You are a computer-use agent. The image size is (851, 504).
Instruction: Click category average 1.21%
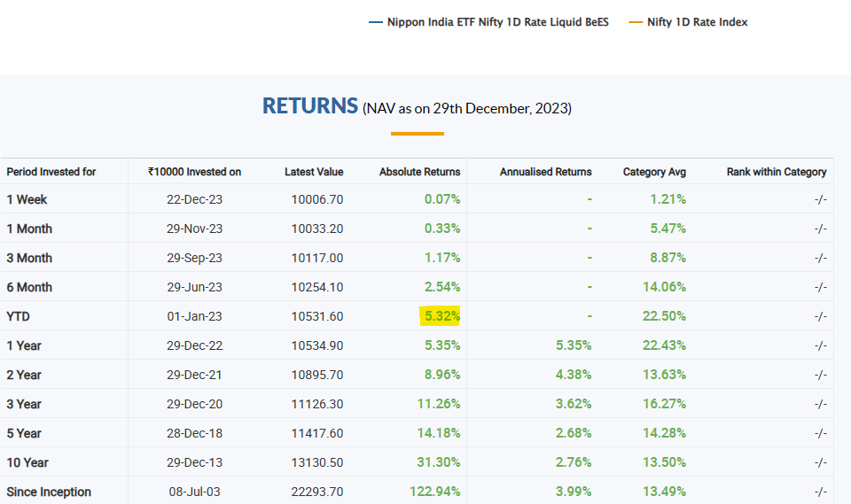pos(668,199)
